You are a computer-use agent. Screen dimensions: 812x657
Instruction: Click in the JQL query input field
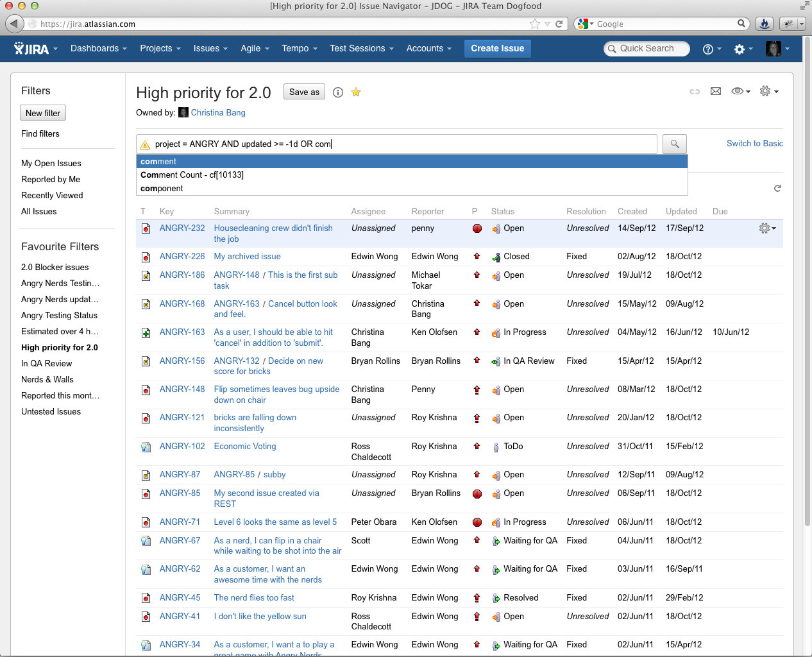click(x=396, y=144)
